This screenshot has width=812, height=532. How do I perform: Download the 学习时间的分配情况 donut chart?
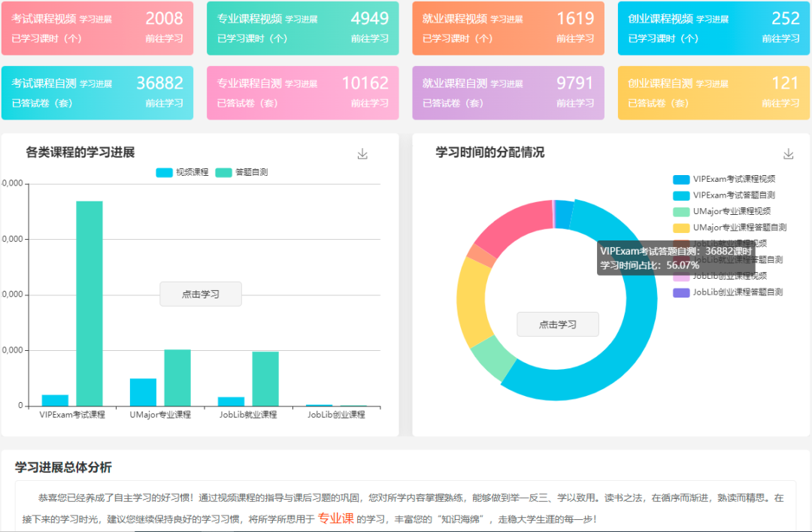tap(788, 154)
